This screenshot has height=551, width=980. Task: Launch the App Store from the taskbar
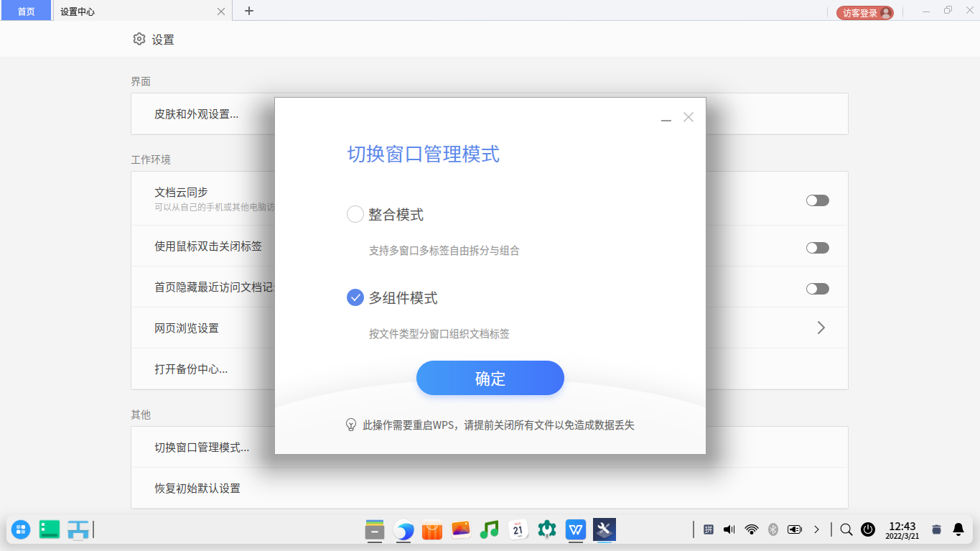[x=431, y=530]
